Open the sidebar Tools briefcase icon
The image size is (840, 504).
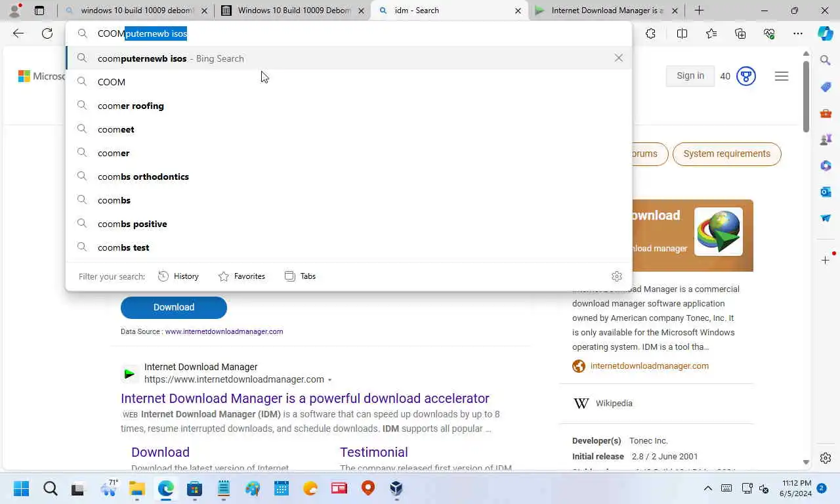[826, 113]
